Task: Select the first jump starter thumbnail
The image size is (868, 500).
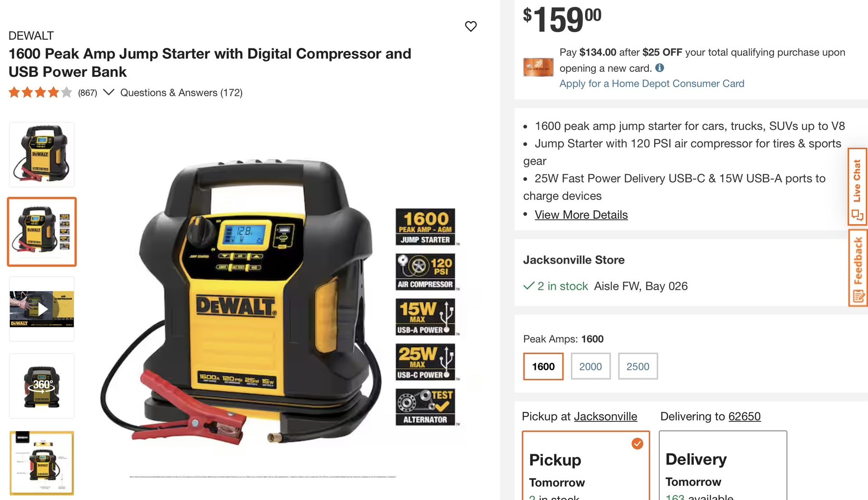Action: (42, 155)
